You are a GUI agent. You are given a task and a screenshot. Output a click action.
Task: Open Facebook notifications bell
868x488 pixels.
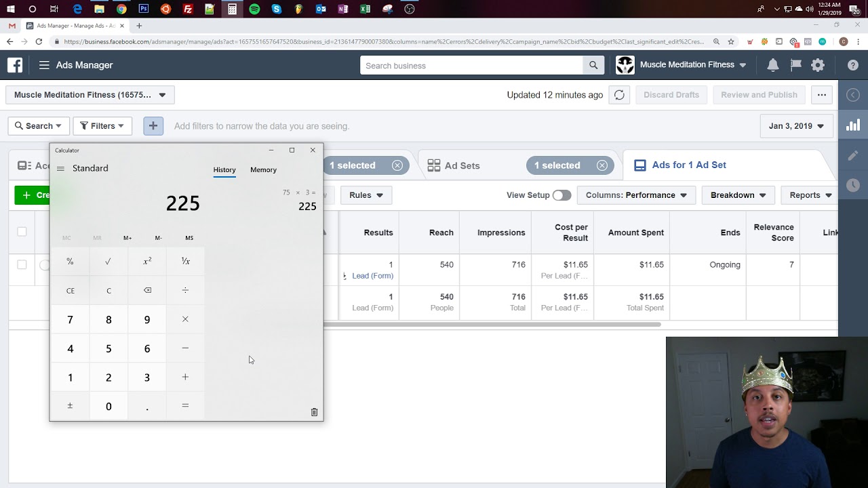(773, 65)
